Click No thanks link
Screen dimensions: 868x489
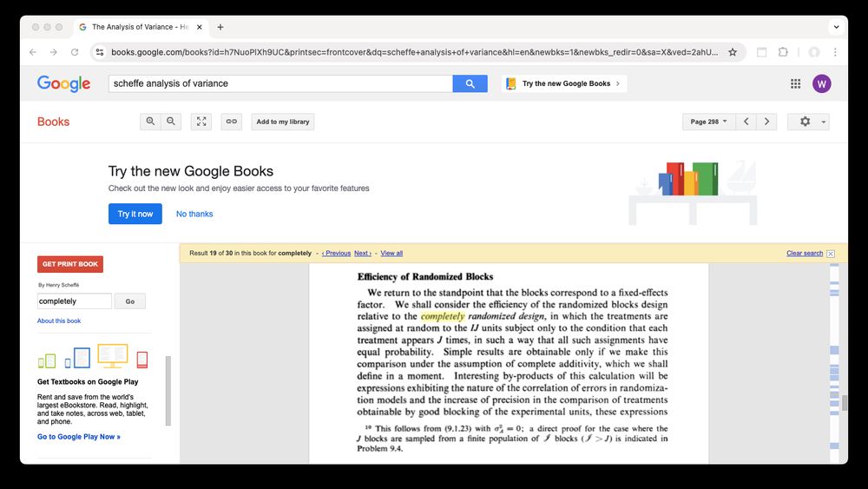[x=194, y=214]
